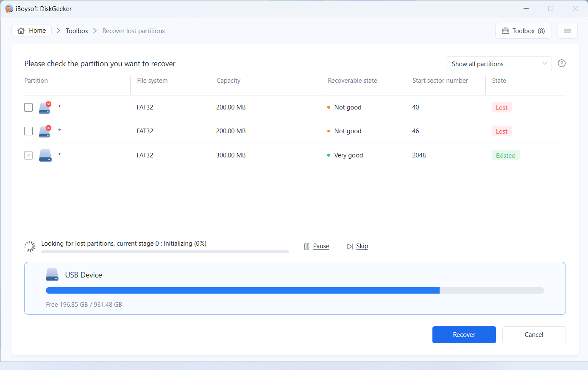Click the Free 196.85 GB / 931.48 GB text
The image size is (588, 370).
84,305
